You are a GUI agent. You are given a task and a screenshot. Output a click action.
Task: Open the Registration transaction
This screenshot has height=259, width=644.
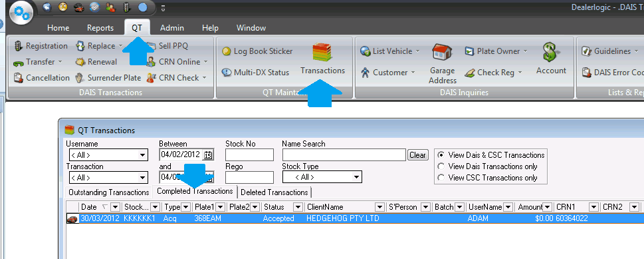tap(41, 46)
